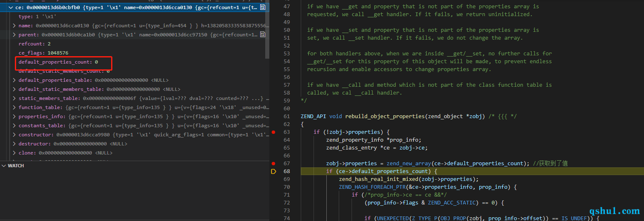Remove the breakpoint on line 63
This screenshot has width=644, height=221.
pos(273,132)
